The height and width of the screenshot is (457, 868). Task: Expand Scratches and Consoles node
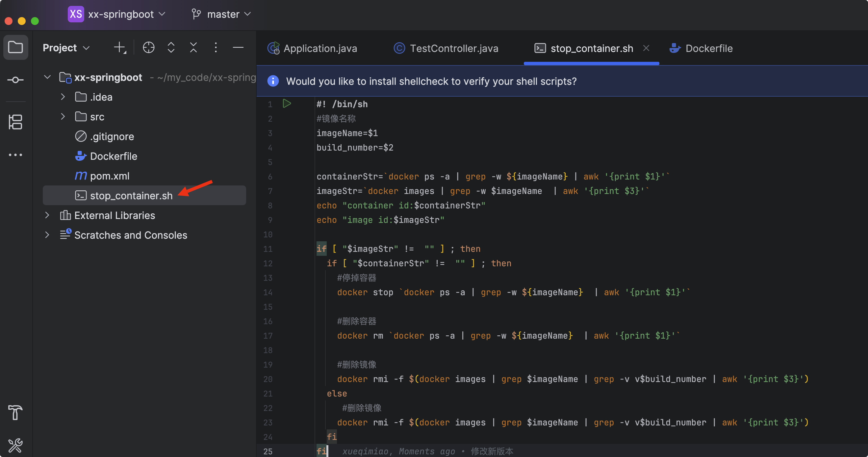click(x=47, y=235)
